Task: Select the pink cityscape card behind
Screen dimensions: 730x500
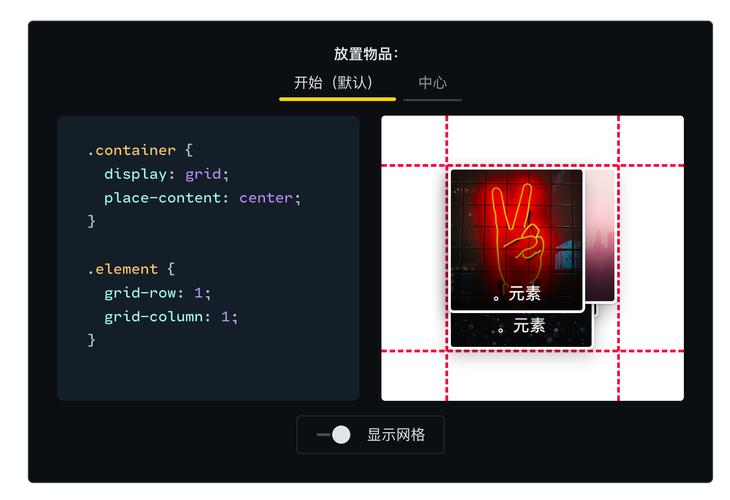Action: coord(599,235)
